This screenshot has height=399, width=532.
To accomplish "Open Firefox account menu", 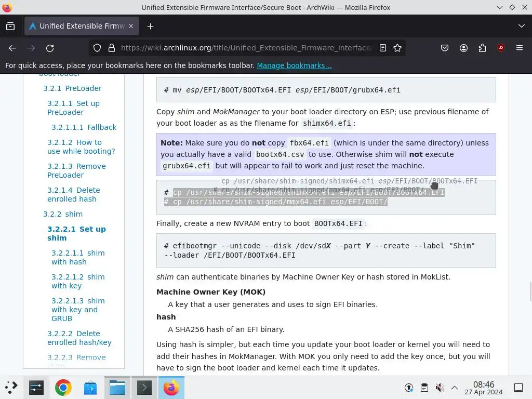I will point(463,48).
